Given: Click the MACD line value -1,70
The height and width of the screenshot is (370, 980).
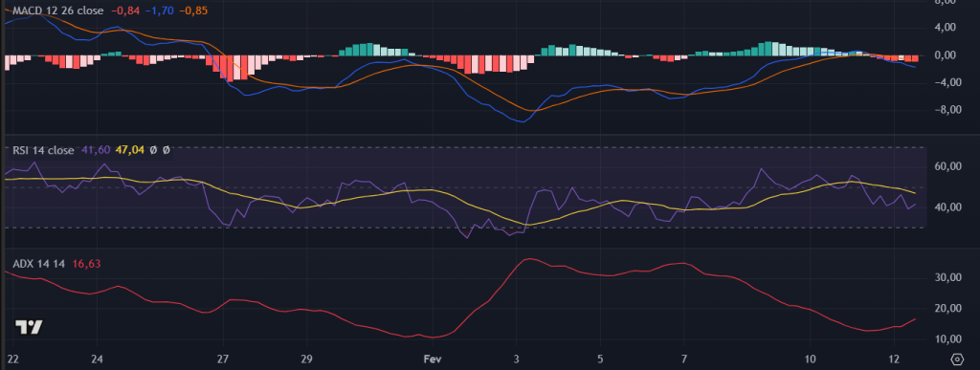Looking at the screenshot, I should tap(160, 11).
